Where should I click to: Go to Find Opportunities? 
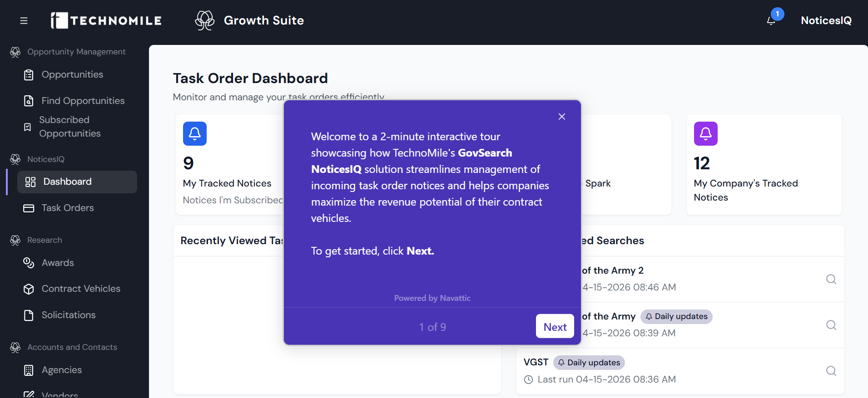coord(83,101)
